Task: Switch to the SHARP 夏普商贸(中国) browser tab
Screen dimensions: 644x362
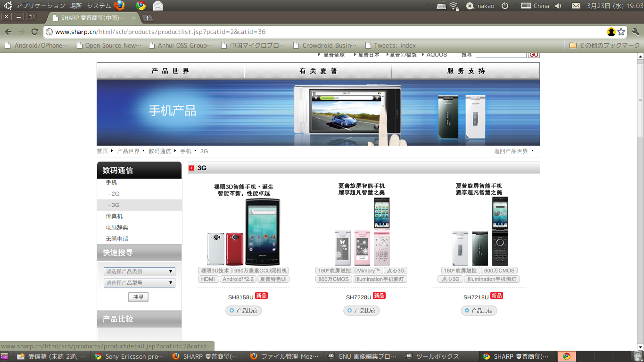Action: (x=93, y=18)
